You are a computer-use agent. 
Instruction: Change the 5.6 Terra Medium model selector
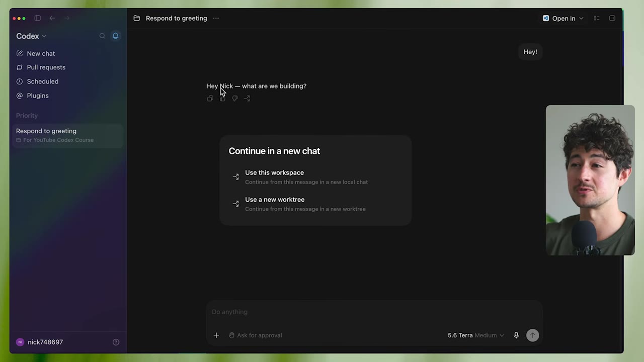coord(475,335)
